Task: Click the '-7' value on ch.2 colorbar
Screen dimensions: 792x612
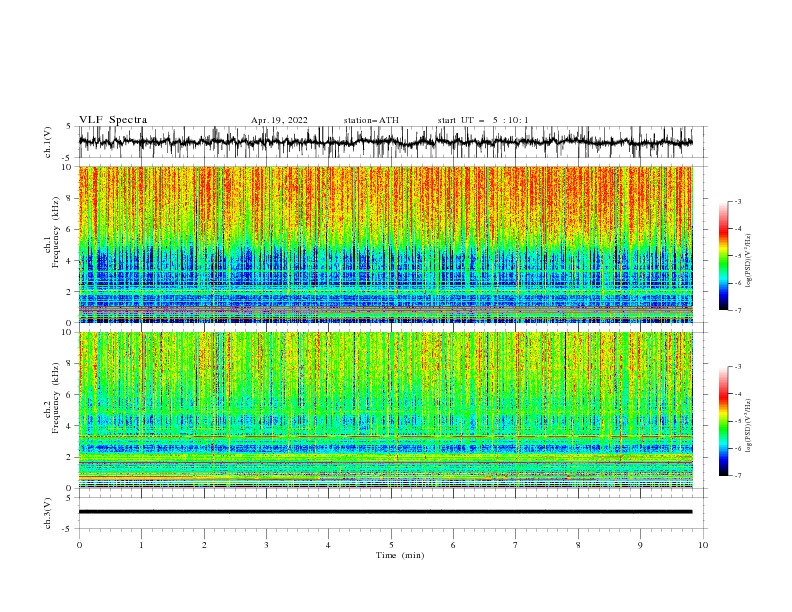Action: [738, 475]
